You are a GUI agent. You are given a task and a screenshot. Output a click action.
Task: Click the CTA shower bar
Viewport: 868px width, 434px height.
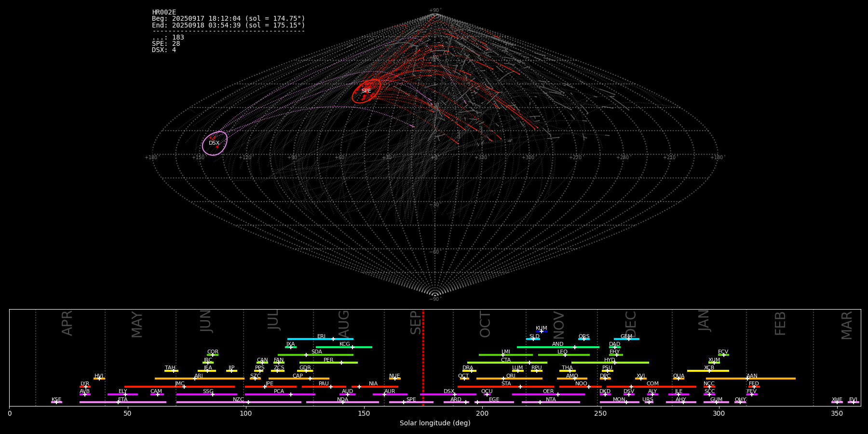[x=507, y=363]
